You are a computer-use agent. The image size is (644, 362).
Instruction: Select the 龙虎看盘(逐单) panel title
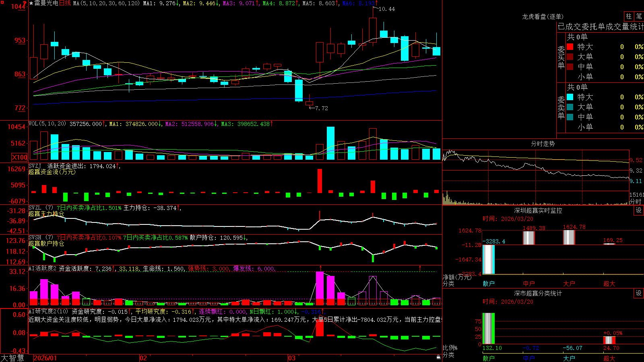[543, 16]
